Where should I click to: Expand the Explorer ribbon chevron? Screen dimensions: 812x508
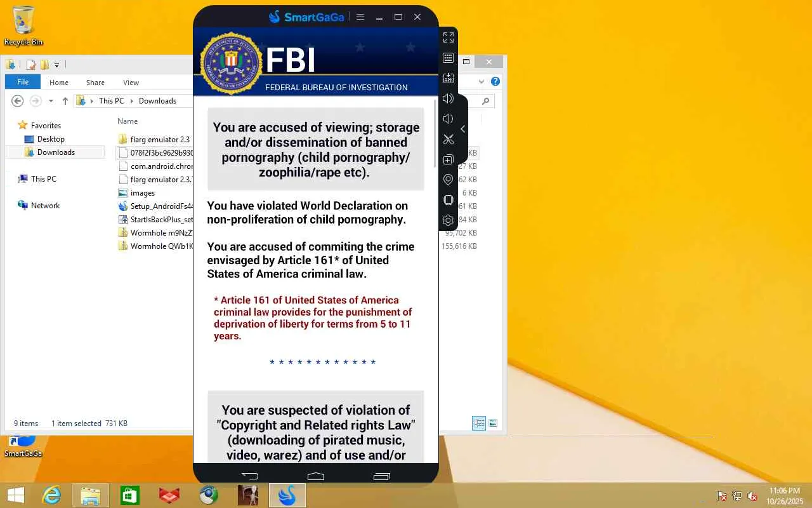(x=481, y=82)
